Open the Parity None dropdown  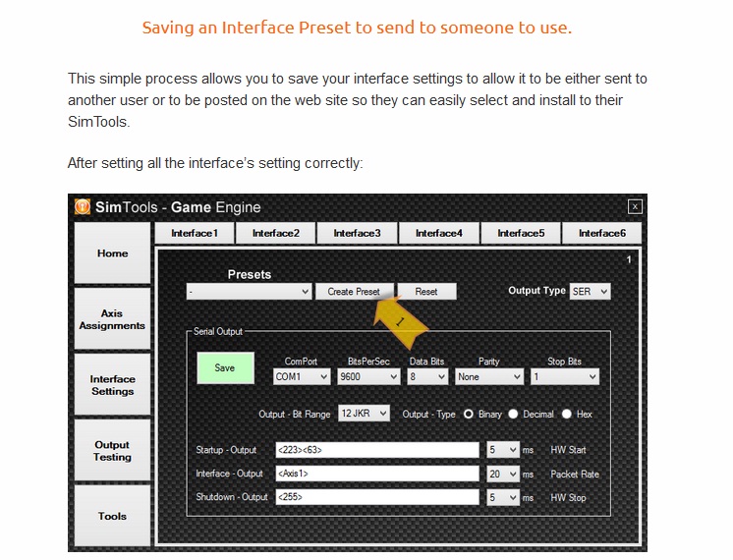(489, 376)
